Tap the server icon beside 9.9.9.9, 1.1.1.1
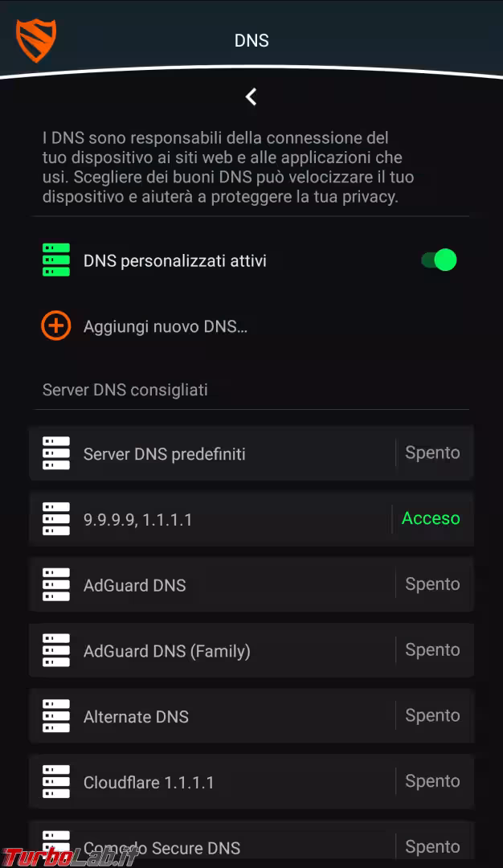 pyautogui.click(x=55, y=518)
